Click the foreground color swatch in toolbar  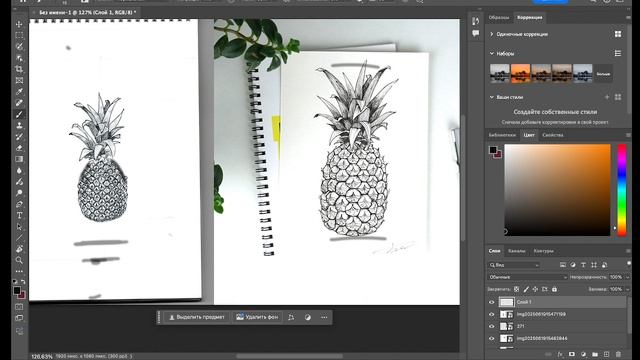click(17, 290)
